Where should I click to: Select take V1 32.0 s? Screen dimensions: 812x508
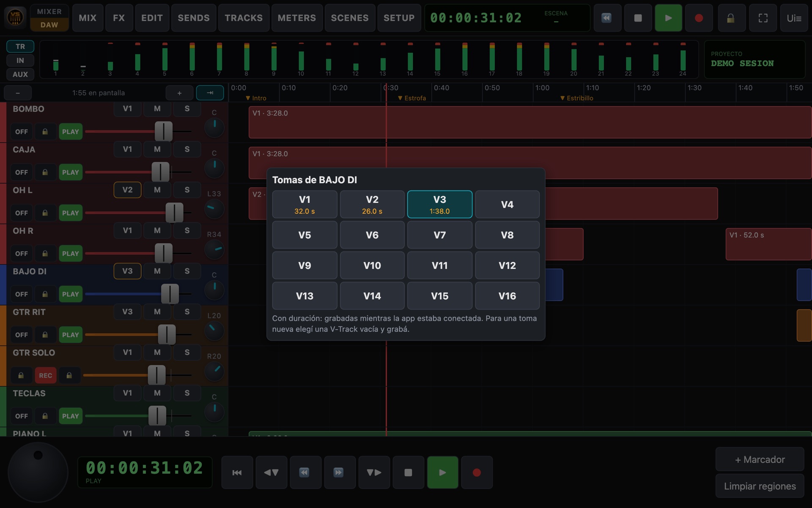[x=304, y=204]
